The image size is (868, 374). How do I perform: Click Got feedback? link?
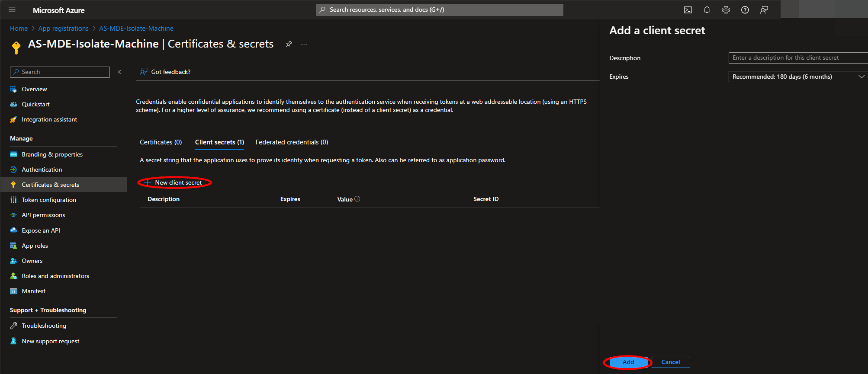[171, 72]
